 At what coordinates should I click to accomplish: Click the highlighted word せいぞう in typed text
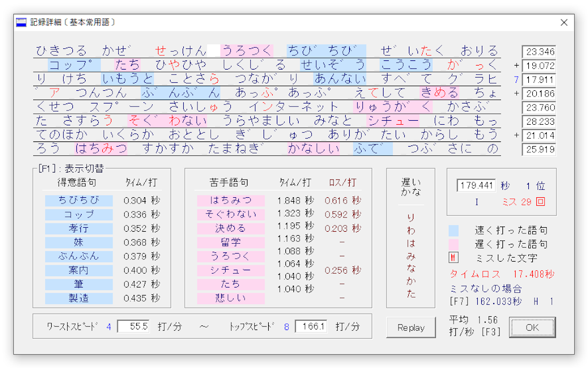click(333, 65)
